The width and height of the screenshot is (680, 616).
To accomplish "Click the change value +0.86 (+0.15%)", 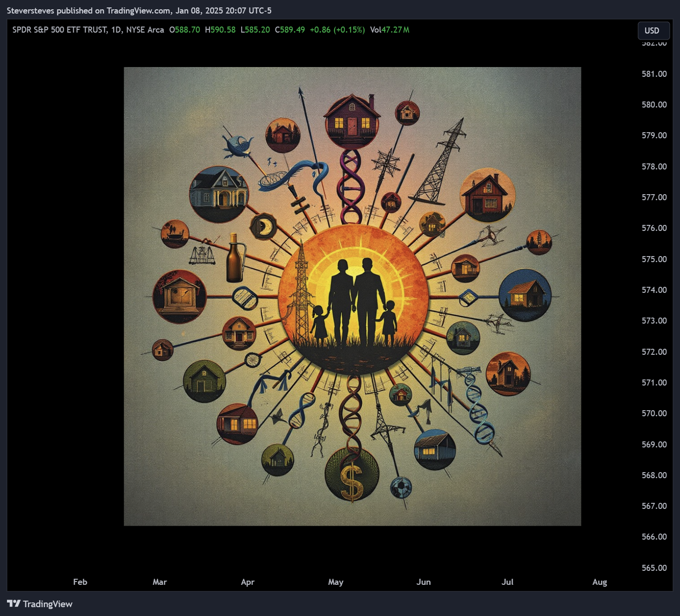I will pyautogui.click(x=337, y=30).
